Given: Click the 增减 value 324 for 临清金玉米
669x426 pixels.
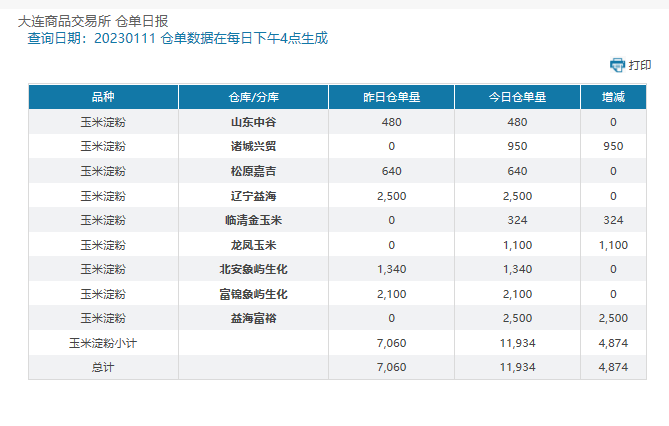Looking at the screenshot, I should (x=613, y=220).
